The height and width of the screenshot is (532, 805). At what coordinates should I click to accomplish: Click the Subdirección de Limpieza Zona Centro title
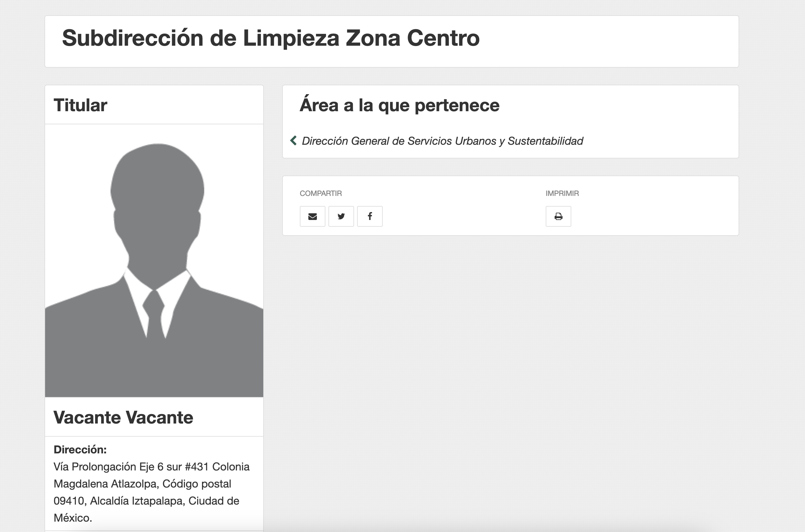[x=270, y=38]
